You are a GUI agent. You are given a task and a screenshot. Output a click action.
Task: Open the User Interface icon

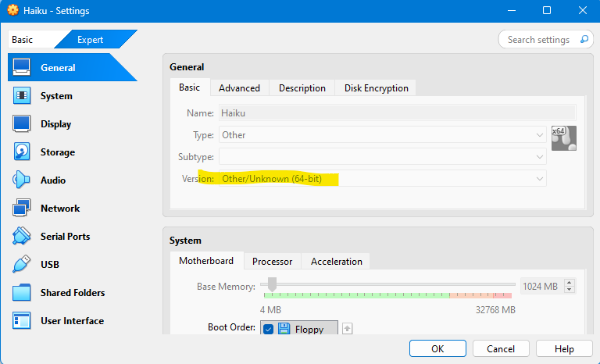pos(22,321)
